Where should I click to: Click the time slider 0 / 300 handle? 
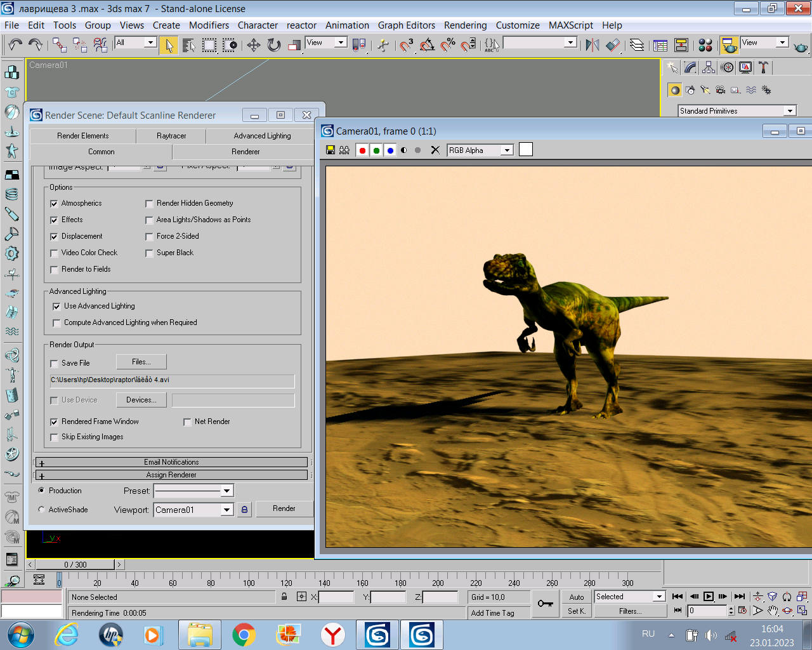tap(75, 564)
